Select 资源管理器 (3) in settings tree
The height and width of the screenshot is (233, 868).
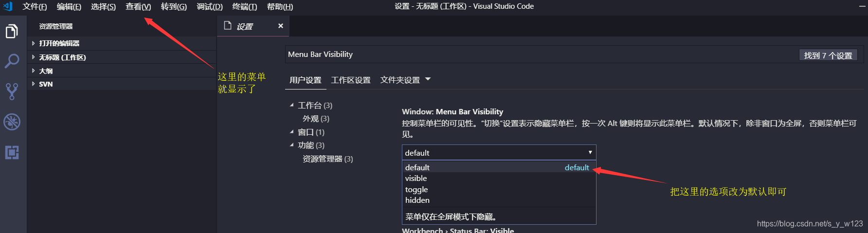(328, 159)
